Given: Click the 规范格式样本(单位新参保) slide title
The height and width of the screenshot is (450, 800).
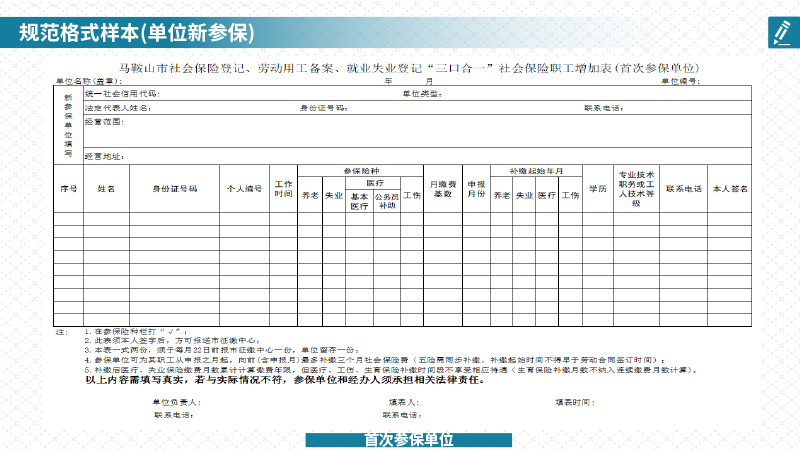Looking at the screenshot, I should 136,32.
